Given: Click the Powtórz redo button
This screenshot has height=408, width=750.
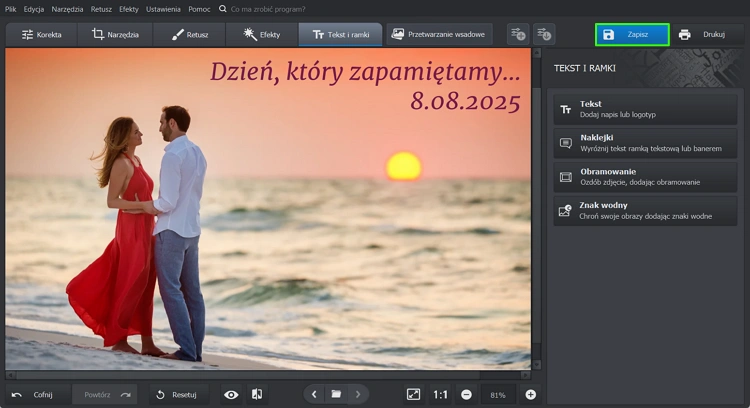Looking at the screenshot, I should click(x=107, y=395).
